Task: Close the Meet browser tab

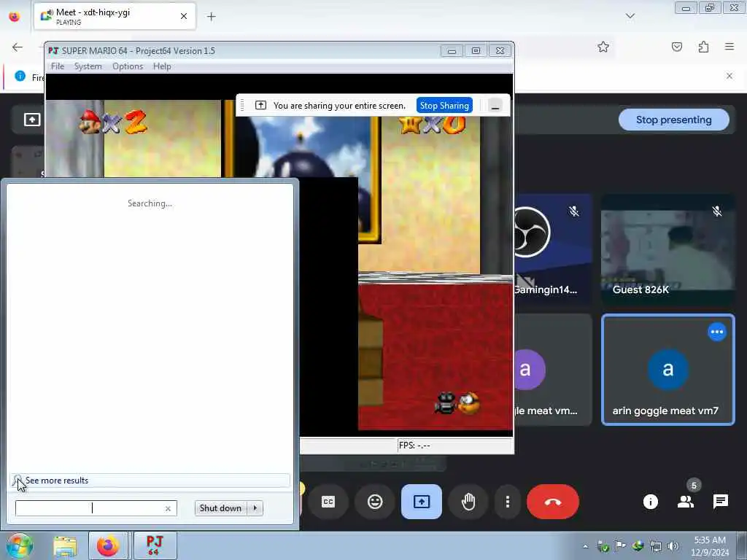Action: point(183,16)
